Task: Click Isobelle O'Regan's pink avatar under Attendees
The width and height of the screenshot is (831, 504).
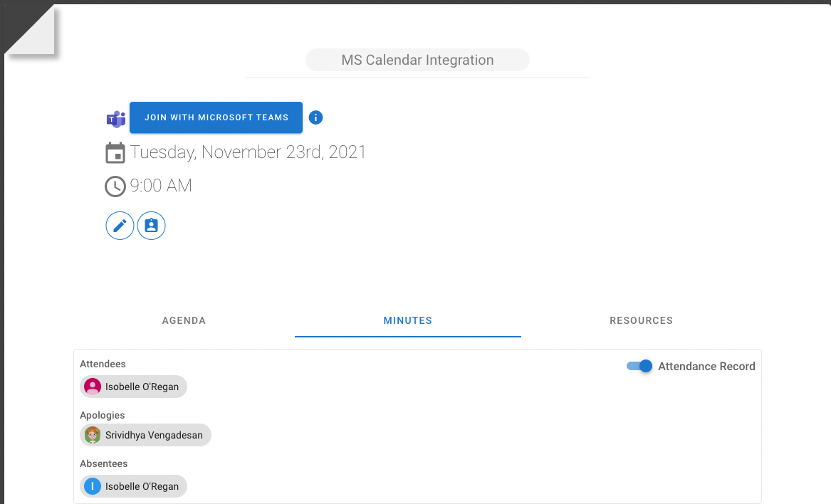Action: click(93, 387)
